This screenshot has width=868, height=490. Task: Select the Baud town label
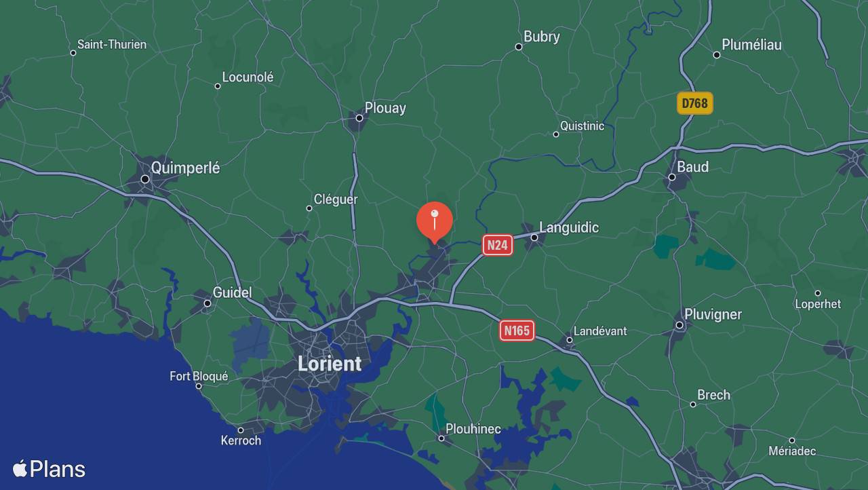pyautogui.click(x=692, y=167)
